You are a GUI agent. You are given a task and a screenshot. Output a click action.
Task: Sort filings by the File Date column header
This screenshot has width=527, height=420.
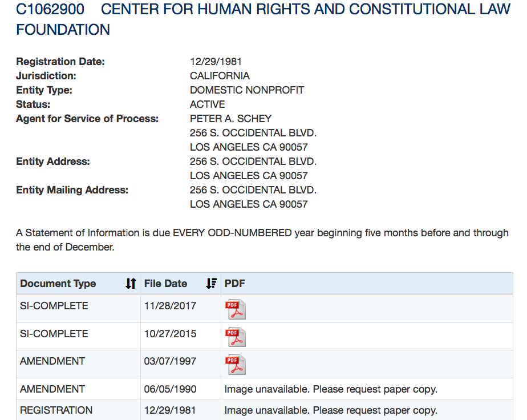tap(165, 284)
